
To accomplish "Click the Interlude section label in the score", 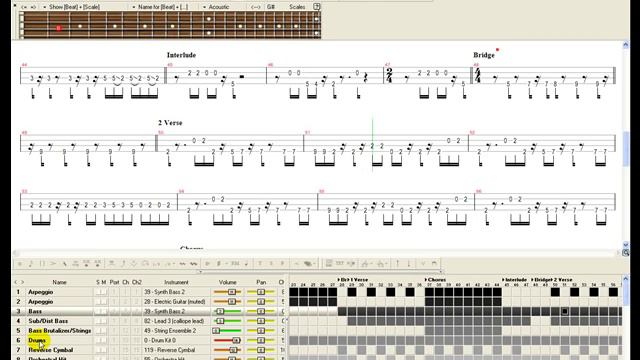I will [x=181, y=55].
